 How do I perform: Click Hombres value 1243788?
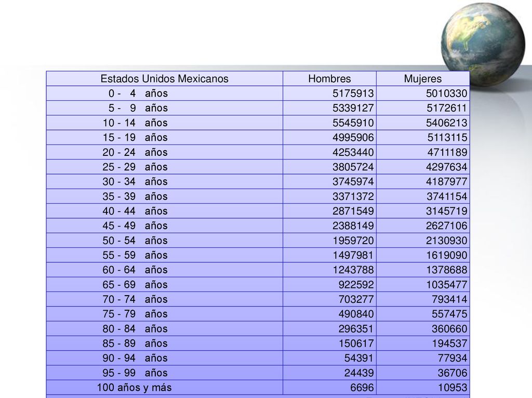point(353,270)
